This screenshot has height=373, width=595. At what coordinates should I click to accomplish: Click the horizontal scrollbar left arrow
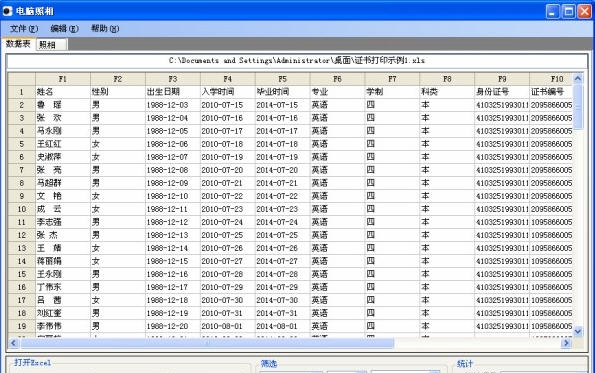[14, 343]
